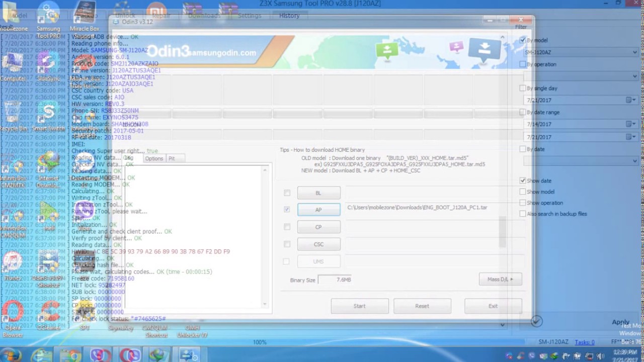
Task: Click the Reset button in Odin3
Action: [422, 306]
